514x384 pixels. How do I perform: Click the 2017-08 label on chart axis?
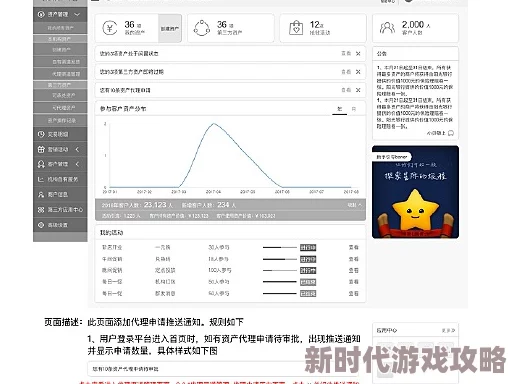pos(351,192)
